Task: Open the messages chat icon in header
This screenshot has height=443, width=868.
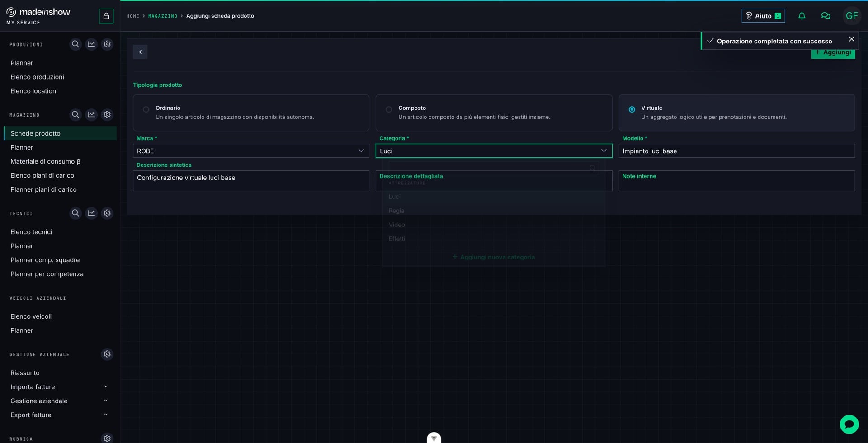Action: tap(826, 16)
